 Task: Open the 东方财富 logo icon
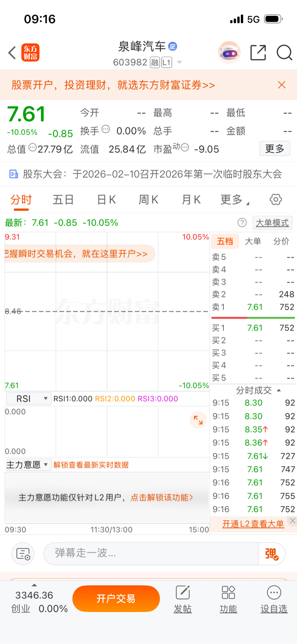[30, 53]
